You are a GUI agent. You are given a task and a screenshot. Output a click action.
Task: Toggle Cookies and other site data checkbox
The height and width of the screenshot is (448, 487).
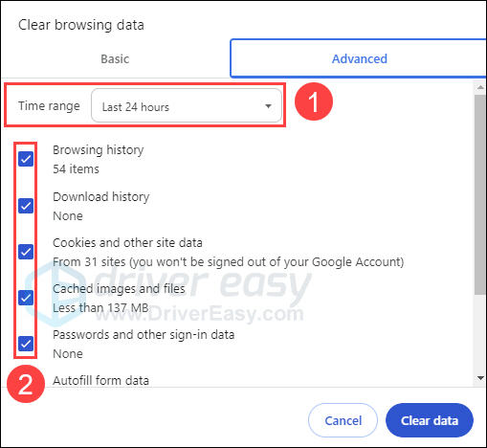pyautogui.click(x=26, y=252)
